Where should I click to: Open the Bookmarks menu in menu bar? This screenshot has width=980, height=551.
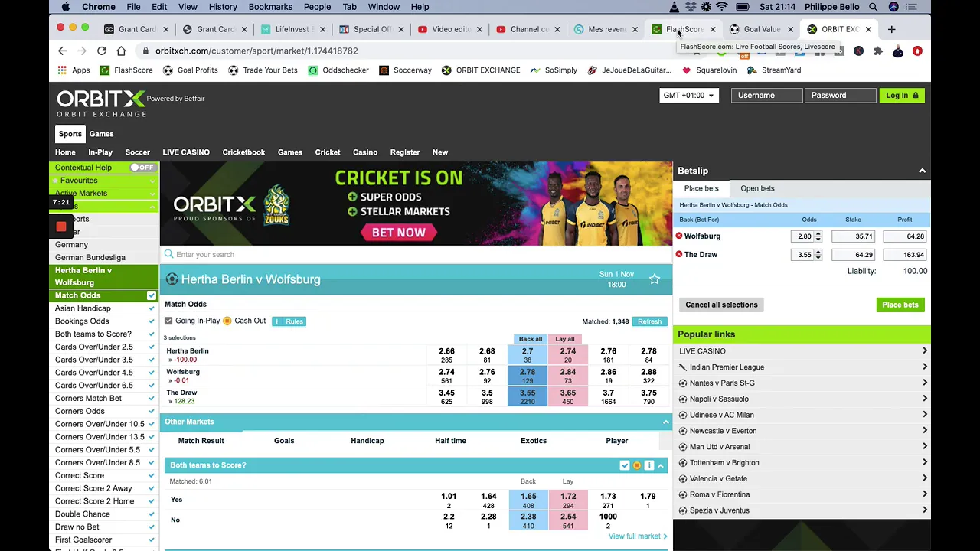click(270, 7)
